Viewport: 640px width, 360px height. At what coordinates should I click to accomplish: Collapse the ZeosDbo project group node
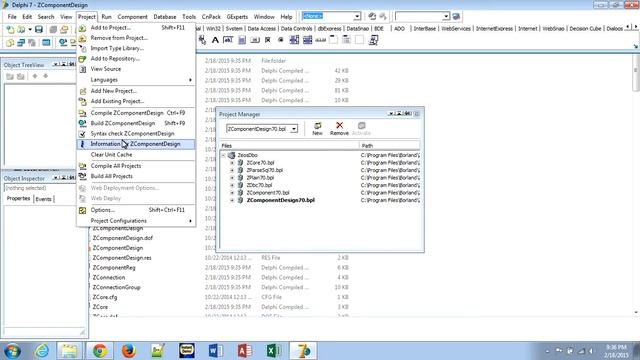click(x=223, y=155)
